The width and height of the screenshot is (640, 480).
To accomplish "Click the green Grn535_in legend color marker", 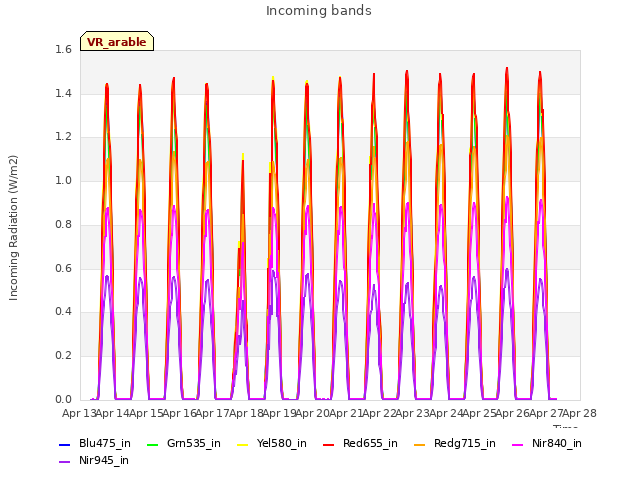I will coord(152,444).
